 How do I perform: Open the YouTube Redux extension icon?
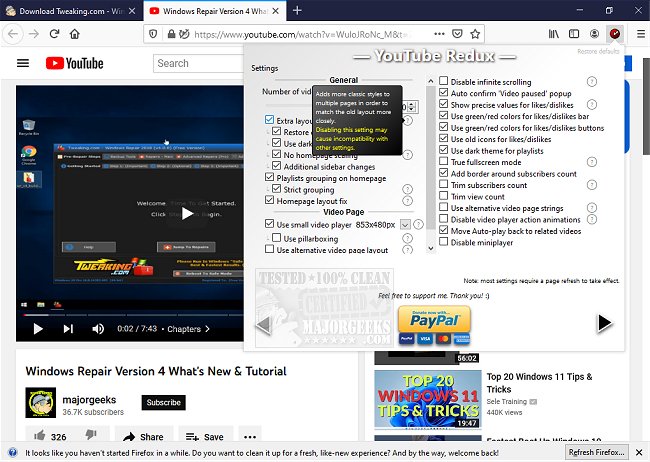(x=615, y=34)
